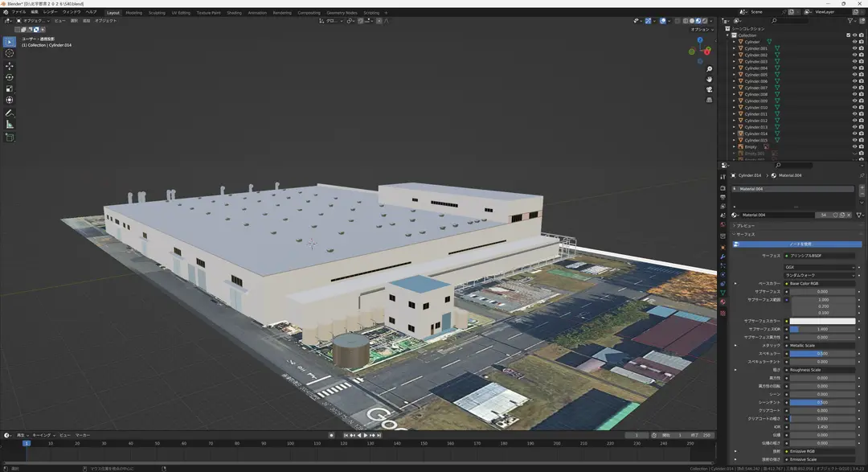This screenshot has width=868, height=472.
Task: Open the Output properties tab icon
Action: pyautogui.click(x=723, y=197)
